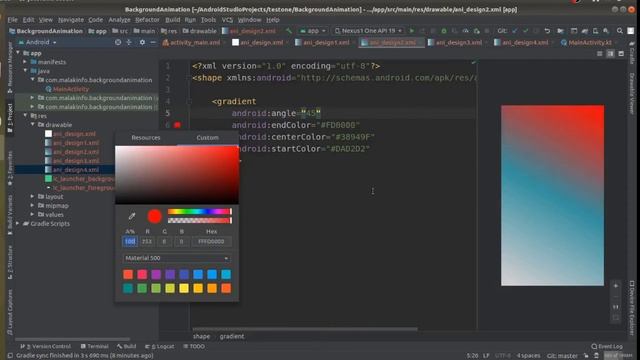Click the red color swatch icon in line 6 gutter

[x=177, y=125]
